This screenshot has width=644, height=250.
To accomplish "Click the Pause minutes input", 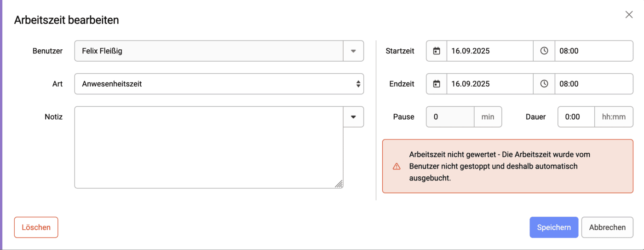I will 450,117.
